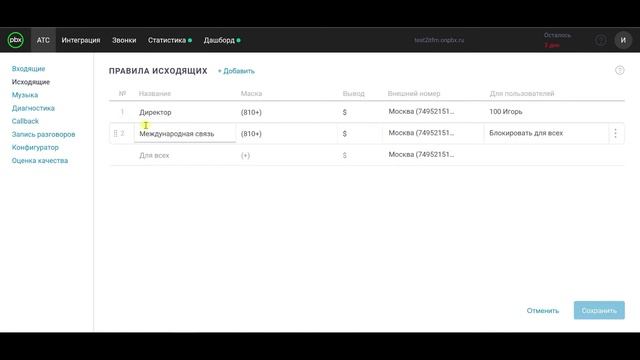Screen dimensions: 640x360
Task: Click the Директор rule name
Action: (x=155, y=112)
